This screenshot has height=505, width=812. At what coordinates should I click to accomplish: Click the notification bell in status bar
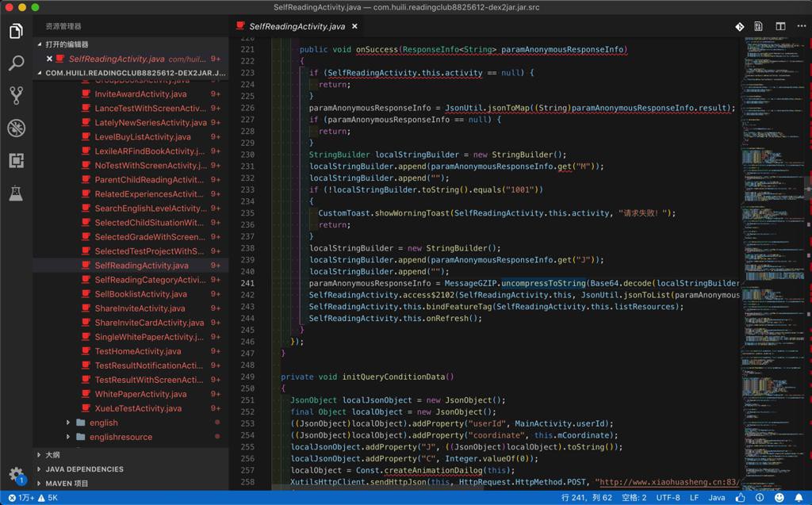coord(799,498)
